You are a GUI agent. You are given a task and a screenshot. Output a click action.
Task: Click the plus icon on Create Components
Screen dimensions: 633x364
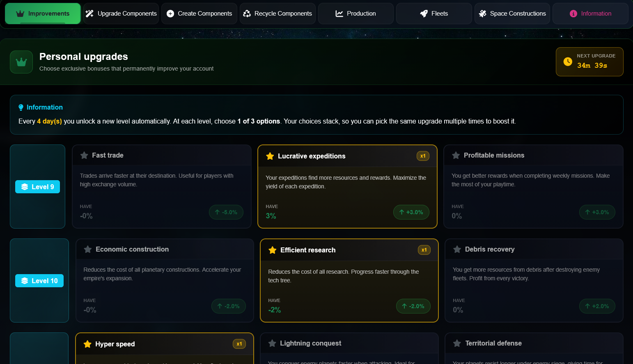tap(170, 13)
